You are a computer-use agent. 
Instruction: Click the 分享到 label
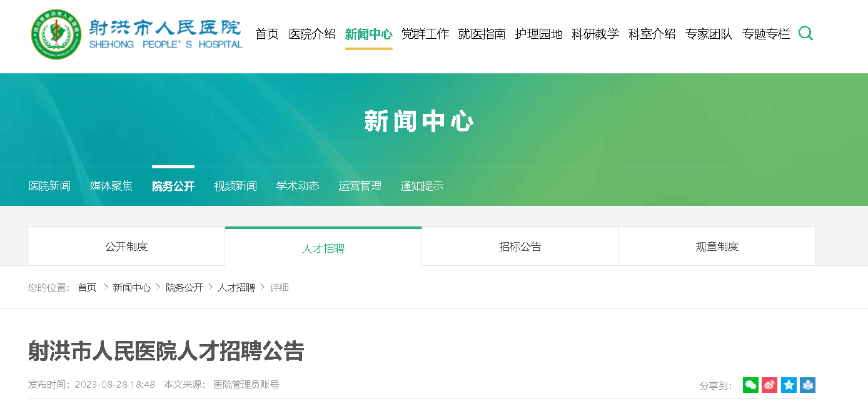point(715,386)
